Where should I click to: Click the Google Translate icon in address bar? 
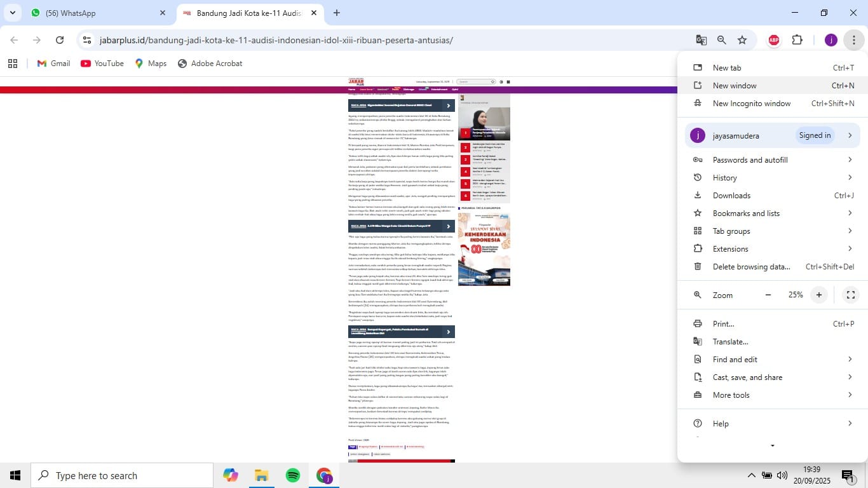(x=702, y=40)
